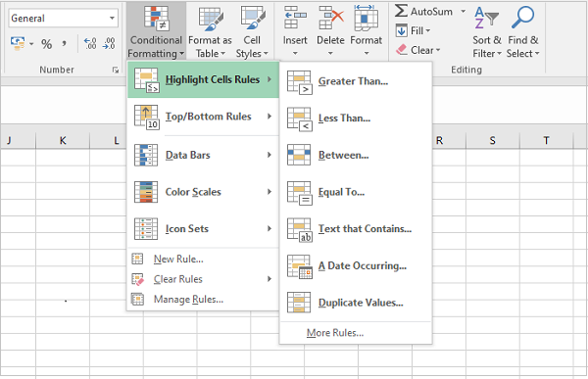Open Sort & Filter
The image size is (588, 379).
click(x=487, y=31)
